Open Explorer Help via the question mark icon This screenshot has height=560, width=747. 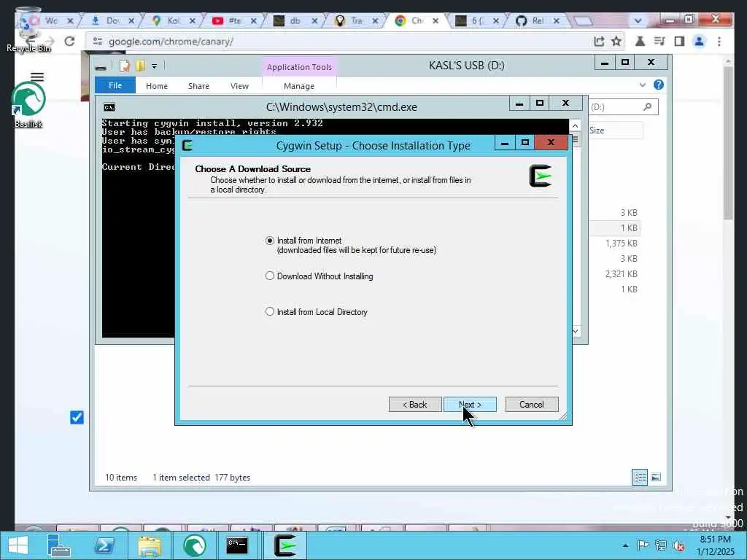coord(659,85)
